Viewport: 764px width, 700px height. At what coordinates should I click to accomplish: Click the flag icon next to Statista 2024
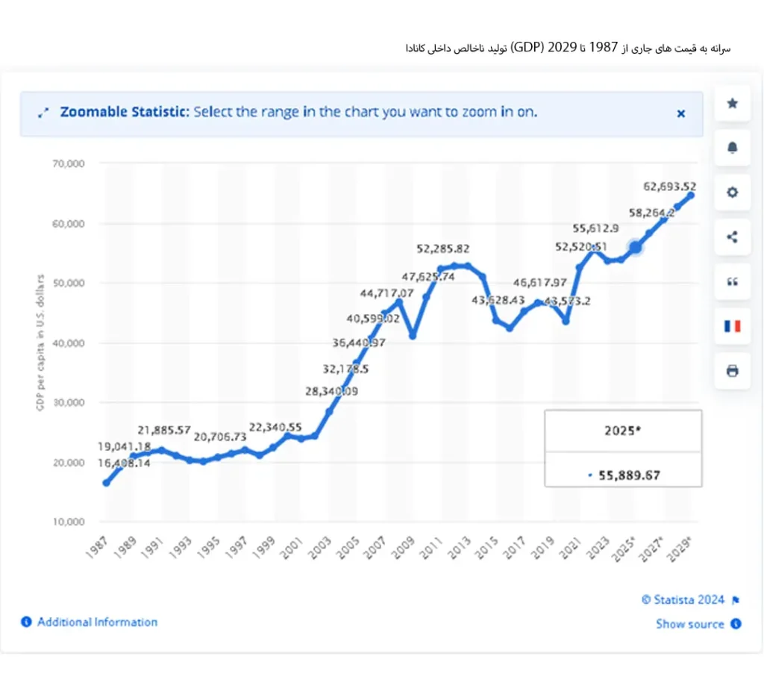pyautogui.click(x=736, y=600)
